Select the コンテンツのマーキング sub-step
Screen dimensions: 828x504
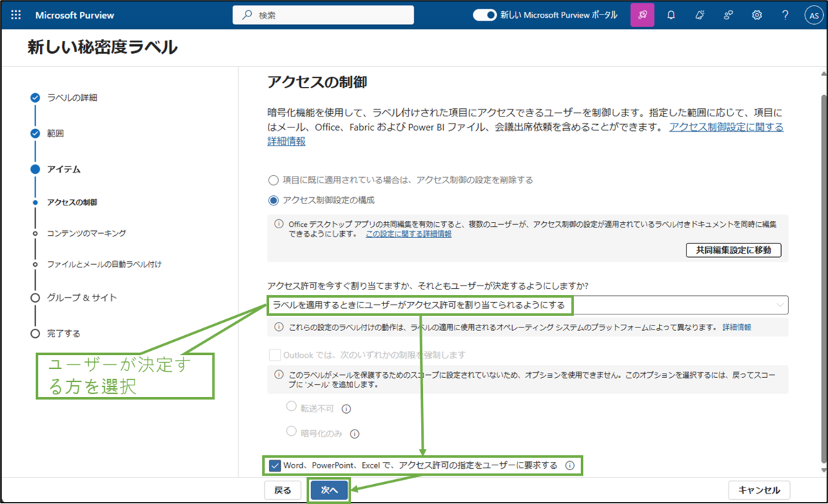[x=86, y=234]
